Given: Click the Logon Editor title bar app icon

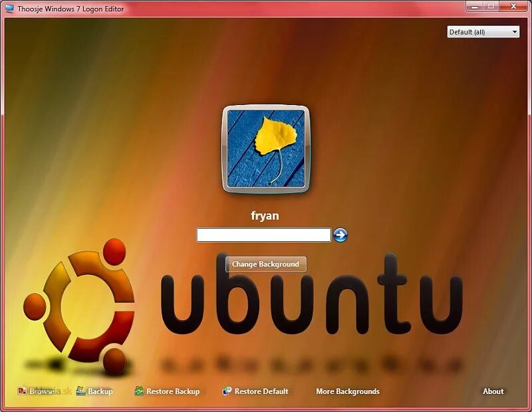Looking at the screenshot, I should pos(10,9).
